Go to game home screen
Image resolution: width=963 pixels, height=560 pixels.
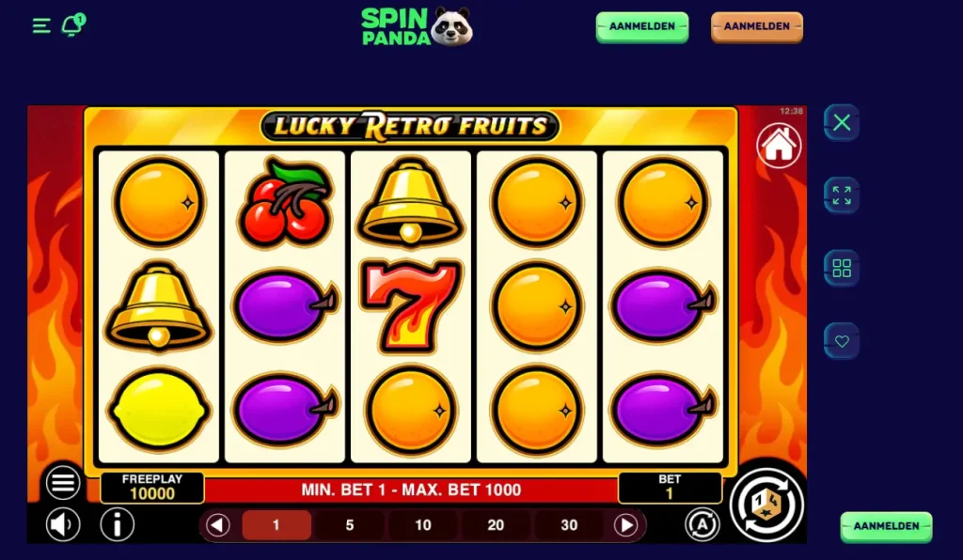[x=779, y=146]
